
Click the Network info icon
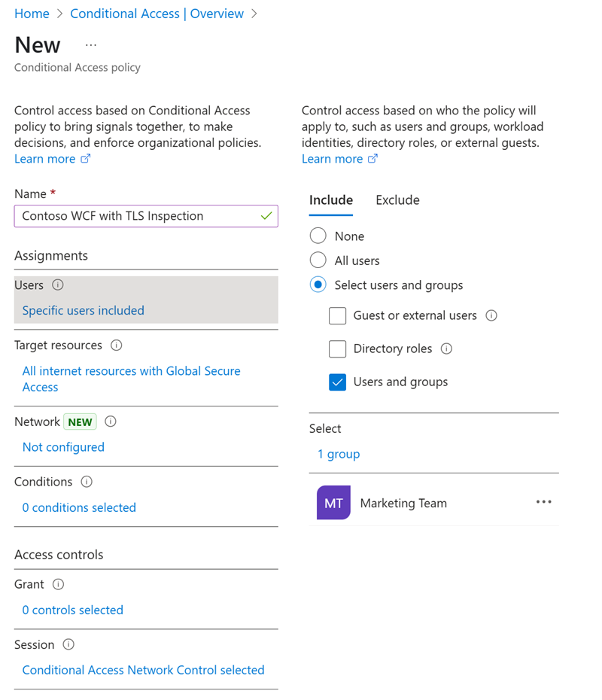(110, 422)
